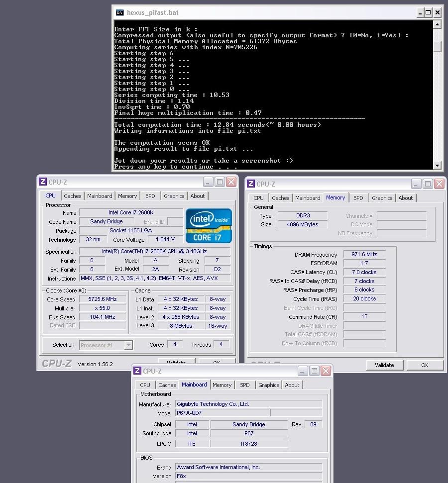Click the console scrollbar down arrow
Viewport: 448px width, 483px height.
tap(437, 166)
